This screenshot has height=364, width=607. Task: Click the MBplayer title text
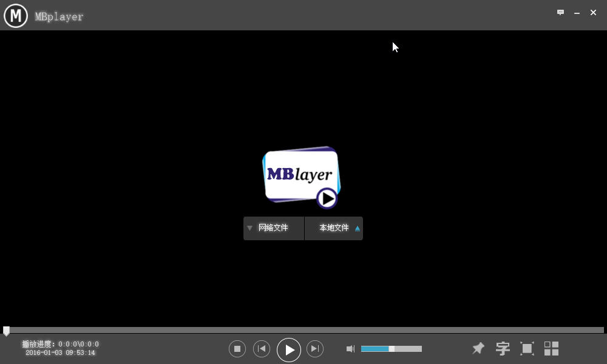click(x=59, y=16)
